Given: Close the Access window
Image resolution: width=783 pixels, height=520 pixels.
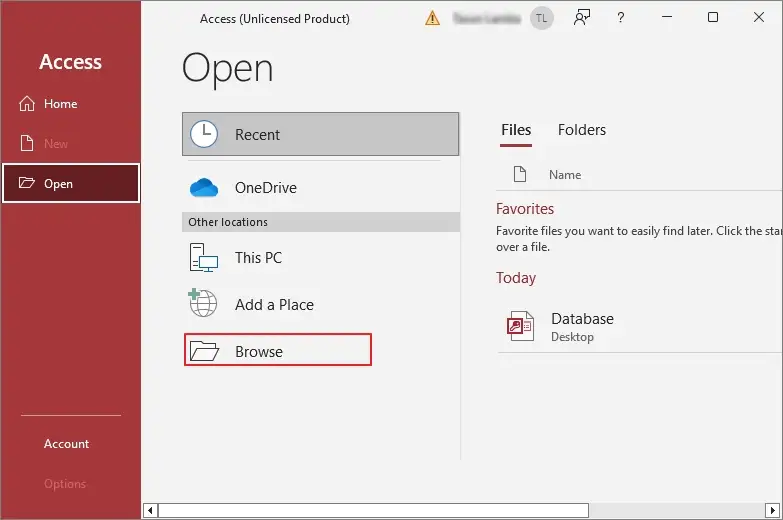Looking at the screenshot, I should coord(759,17).
